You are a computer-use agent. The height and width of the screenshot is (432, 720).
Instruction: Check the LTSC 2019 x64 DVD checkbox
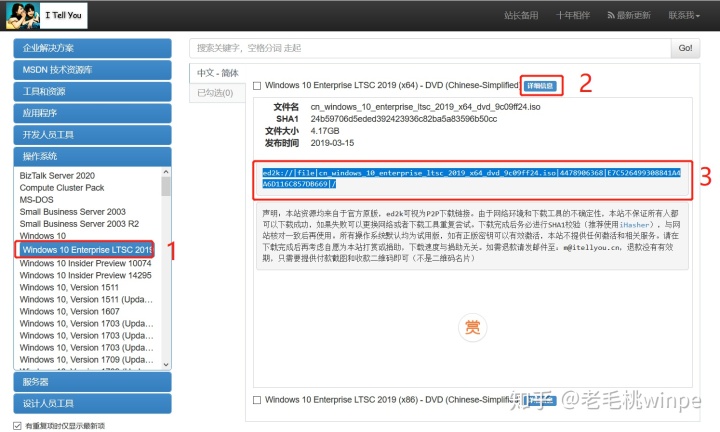point(257,86)
